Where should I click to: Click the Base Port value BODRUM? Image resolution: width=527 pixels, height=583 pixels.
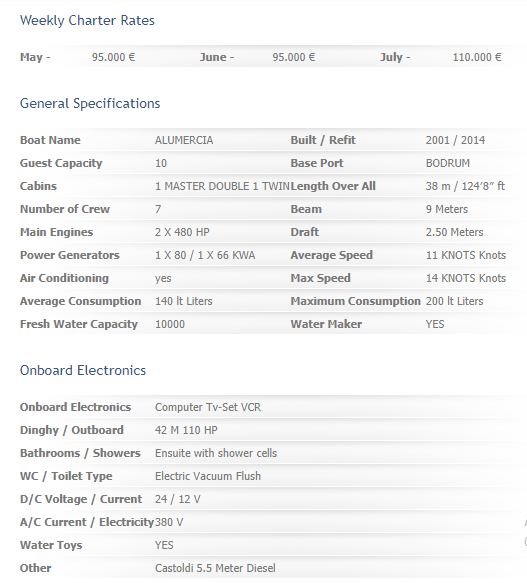(448, 163)
